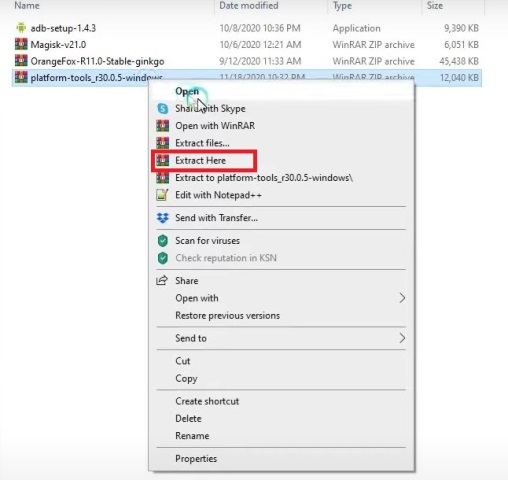Click the Dropbox Transfer icon

pyautogui.click(x=163, y=218)
